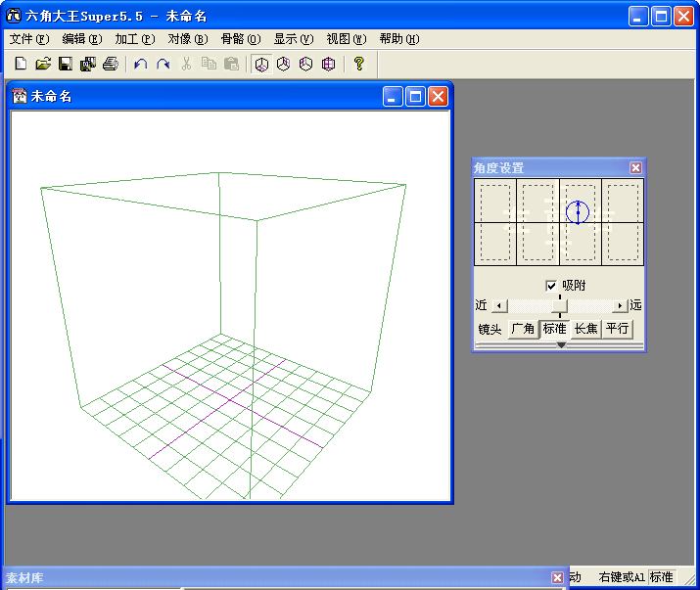This screenshot has width=700, height=590.
Task: Enable the 平行 parallel projection lens
Action: click(x=617, y=329)
